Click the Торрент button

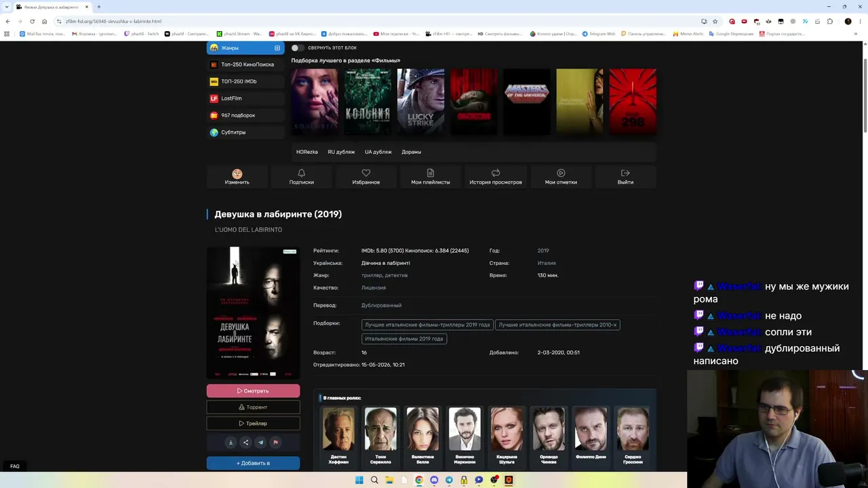tap(253, 407)
